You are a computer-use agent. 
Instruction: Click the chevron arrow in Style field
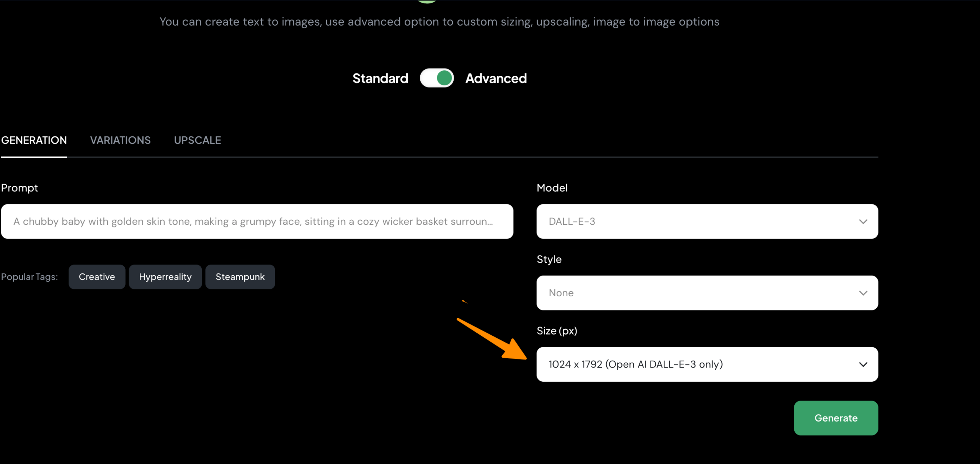coord(863,293)
